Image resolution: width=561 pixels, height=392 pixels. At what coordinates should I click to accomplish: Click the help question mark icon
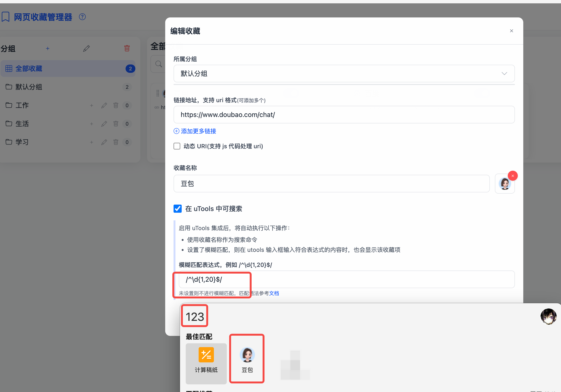click(82, 17)
